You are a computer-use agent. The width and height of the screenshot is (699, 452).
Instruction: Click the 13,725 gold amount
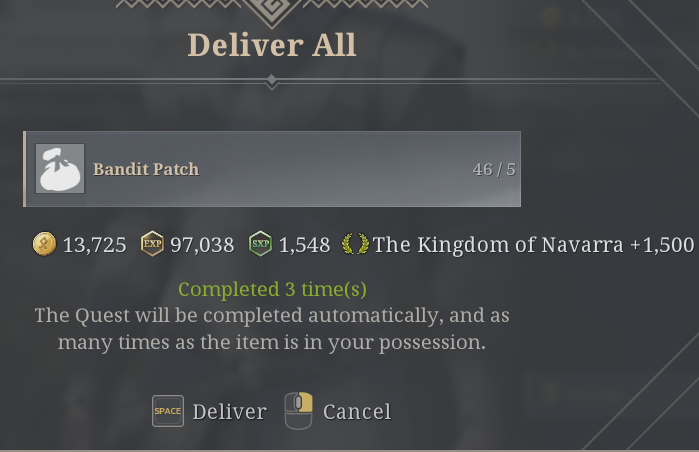(x=94, y=245)
